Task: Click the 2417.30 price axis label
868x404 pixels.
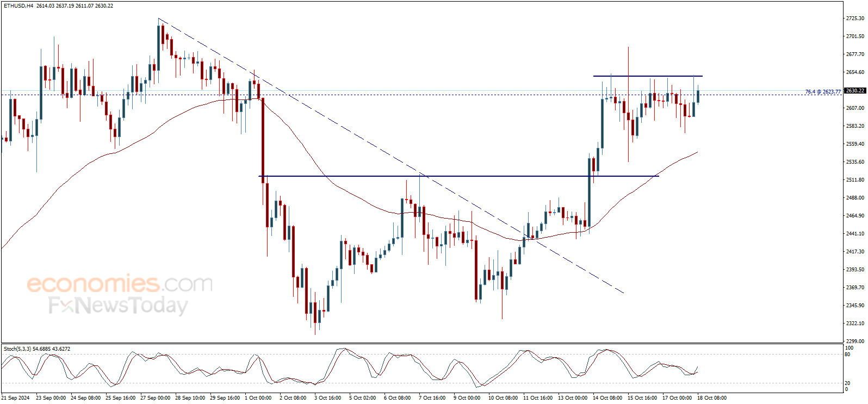Action: [855, 252]
